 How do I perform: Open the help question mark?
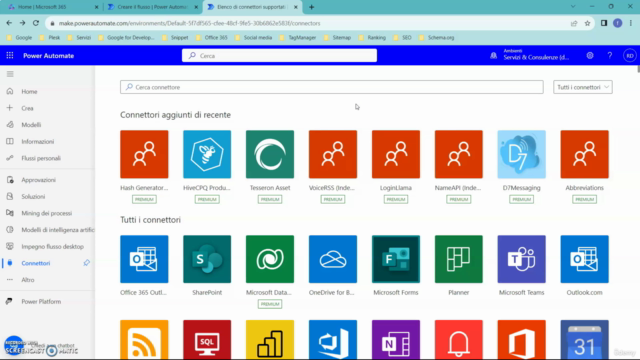pos(609,56)
